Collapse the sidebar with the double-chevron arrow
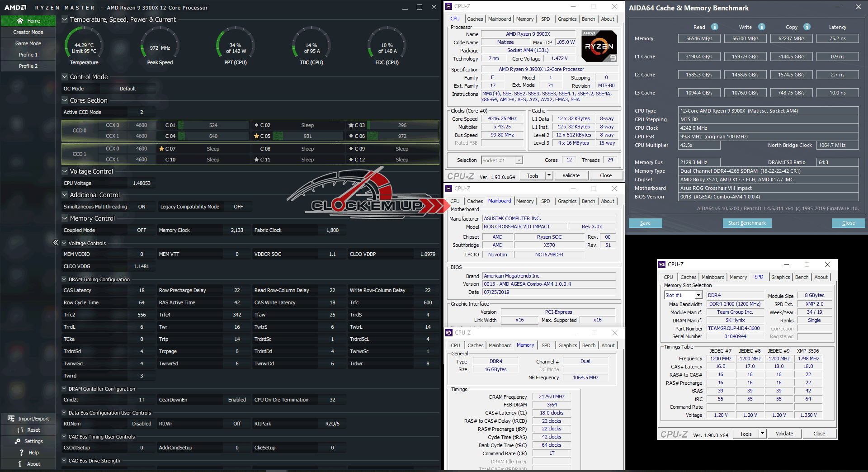868x472 pixels. pos(56,242)
